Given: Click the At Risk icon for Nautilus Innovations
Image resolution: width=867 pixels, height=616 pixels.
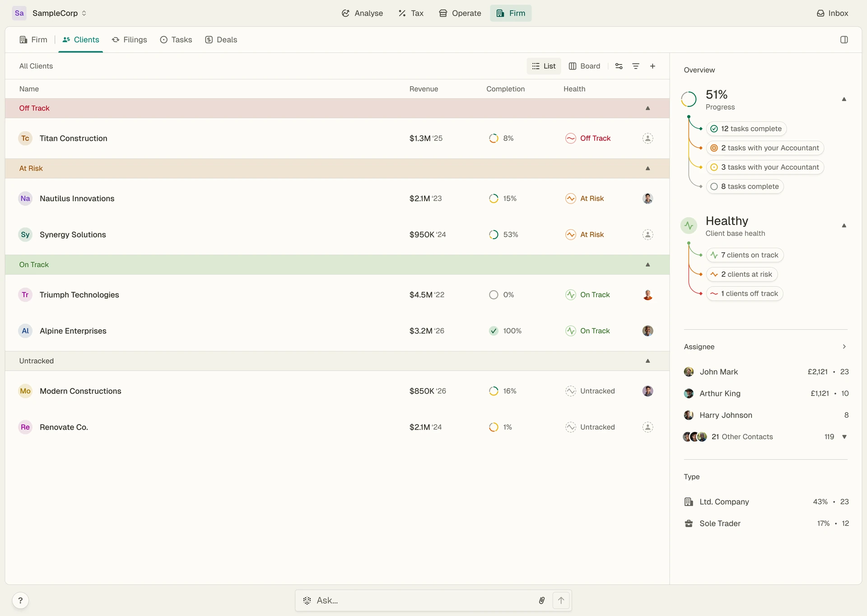Looking at the screenshot, I should (x=570, y=199).
